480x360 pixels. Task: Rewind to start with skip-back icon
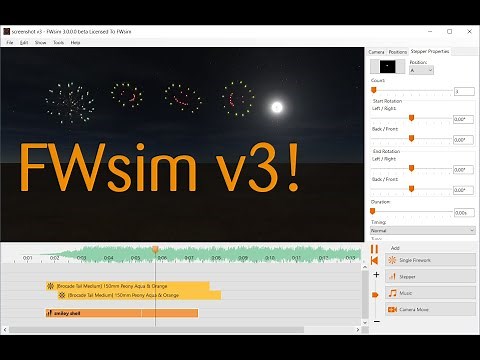[374, 260]
